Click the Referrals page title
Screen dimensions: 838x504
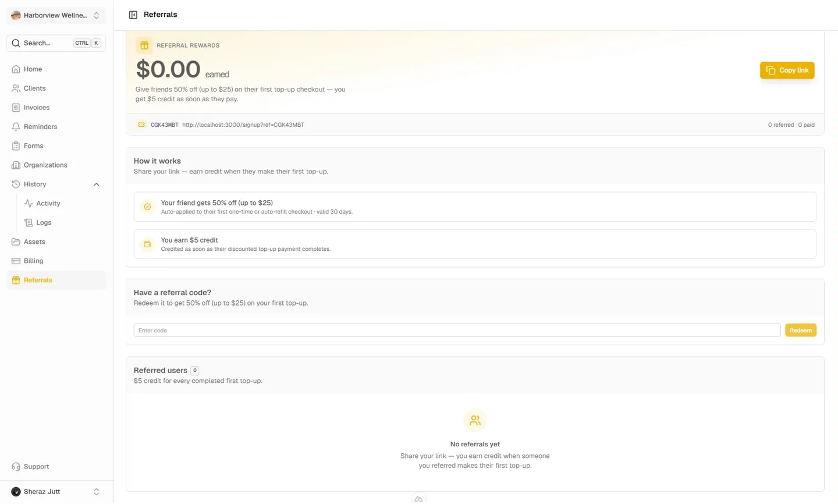point(161,15)
